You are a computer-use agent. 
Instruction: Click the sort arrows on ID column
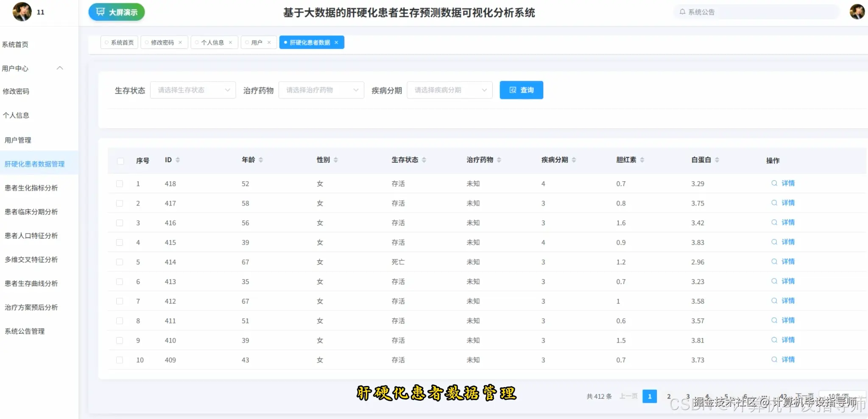point(178,160)
